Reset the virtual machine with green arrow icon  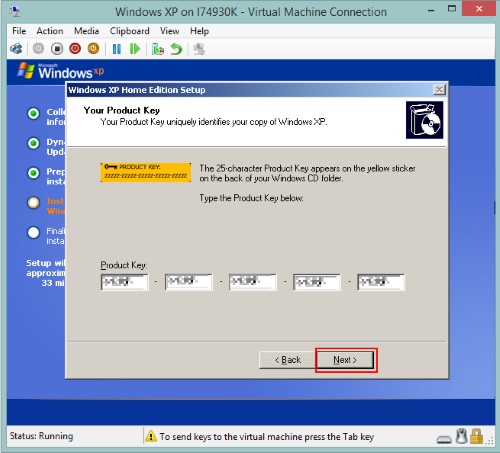click(x=135, y=49)
